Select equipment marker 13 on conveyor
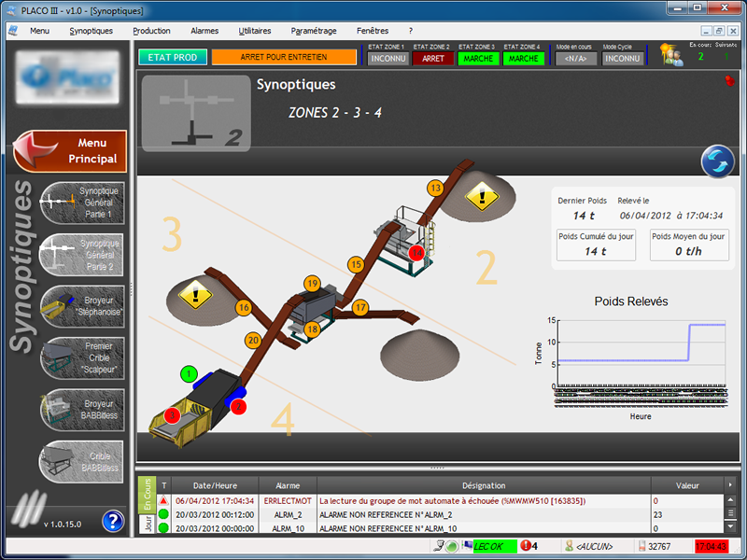This screenshot has height=560, width=747. coord(435,188)
